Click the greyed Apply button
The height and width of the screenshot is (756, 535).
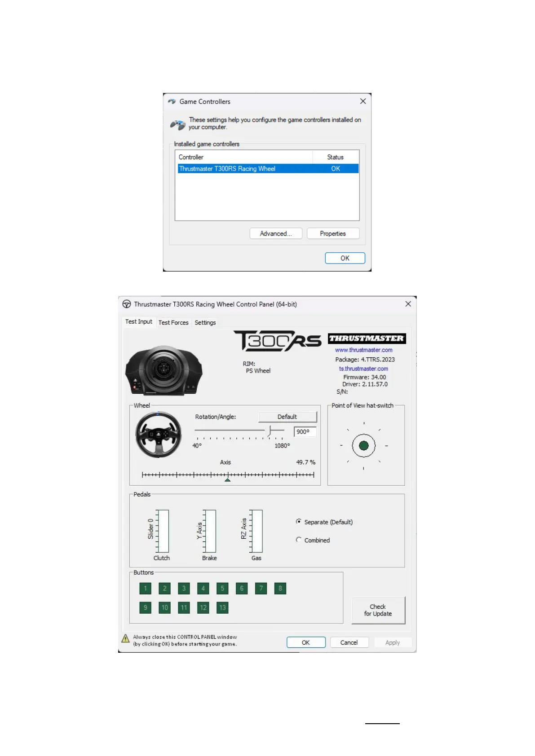tap(393, 642)
